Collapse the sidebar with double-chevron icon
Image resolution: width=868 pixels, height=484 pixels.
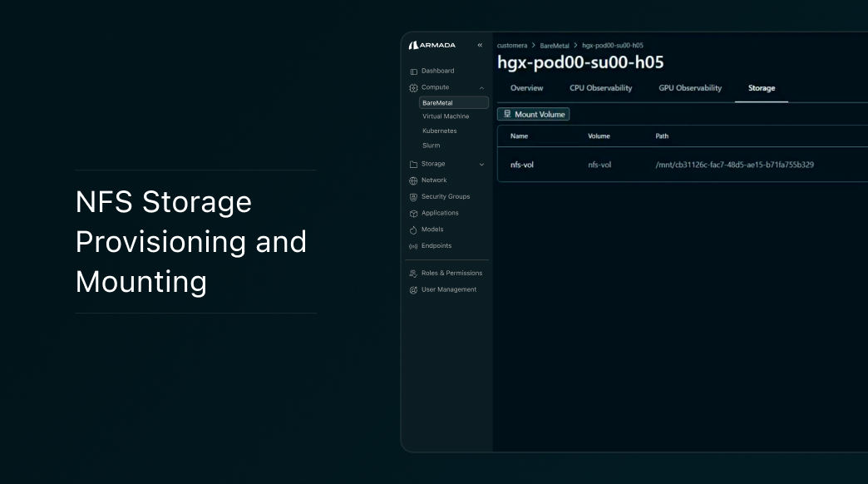pos(480,46)
